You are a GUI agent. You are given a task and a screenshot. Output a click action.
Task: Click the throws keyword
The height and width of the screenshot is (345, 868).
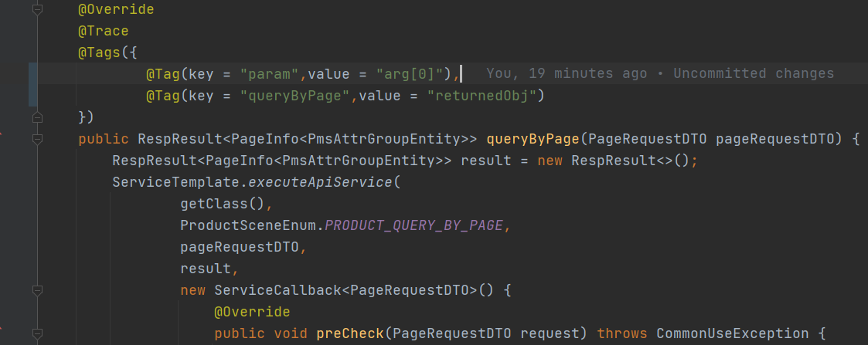click(622, 333)
